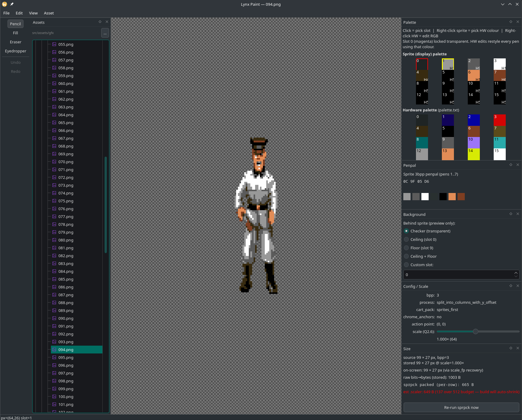
Task: Select hardware palette colour 10 purple
Action: coord(474,143)
